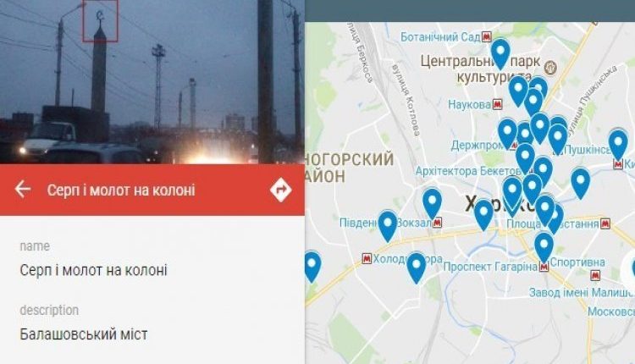Image resolution: width=635 pixels, height=364 pixels.
Task: Click the Наукова metro station icon
Action: tap(497, 104)
